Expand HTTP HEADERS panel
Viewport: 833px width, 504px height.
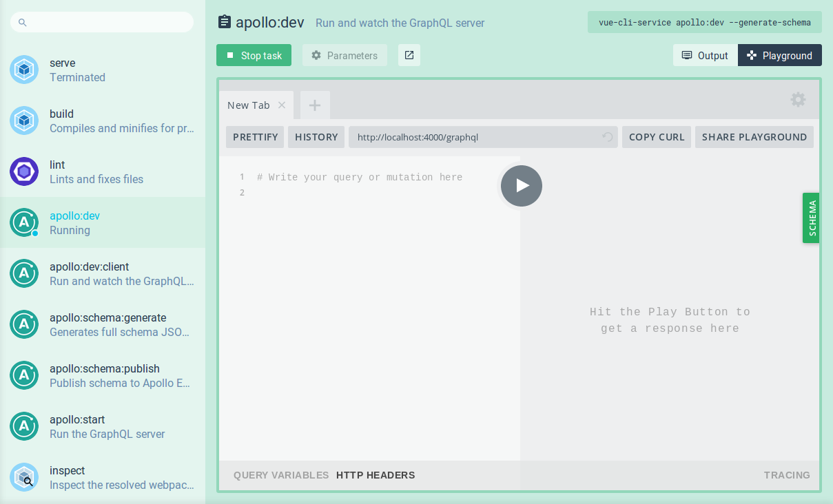point(376,475)
